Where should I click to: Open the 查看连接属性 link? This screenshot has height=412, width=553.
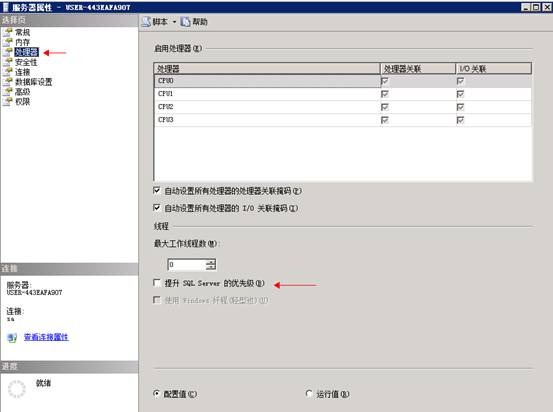pyautogui.click(x=46, y=337)
